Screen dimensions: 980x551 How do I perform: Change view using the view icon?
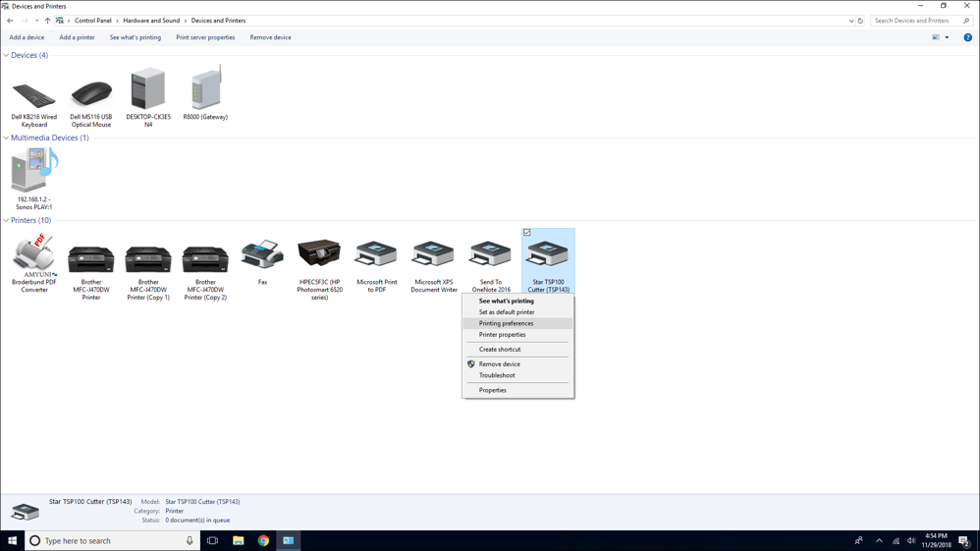click(x=936, y=37)
